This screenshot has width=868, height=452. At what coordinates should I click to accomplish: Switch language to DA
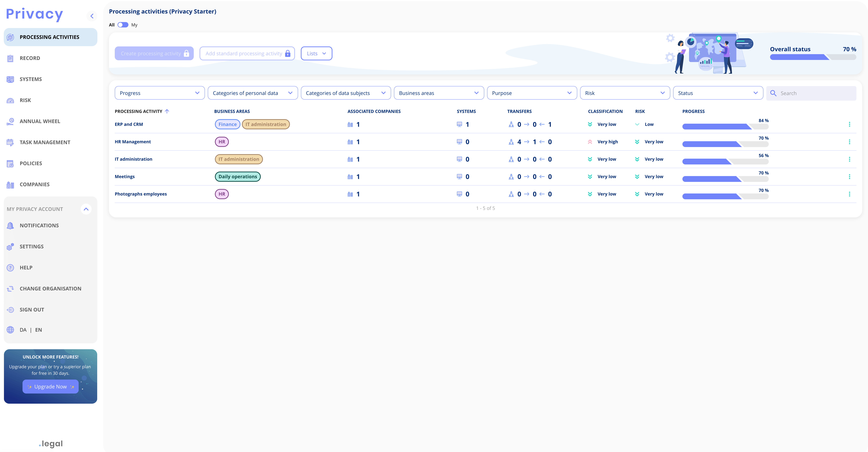coord(23,330)
